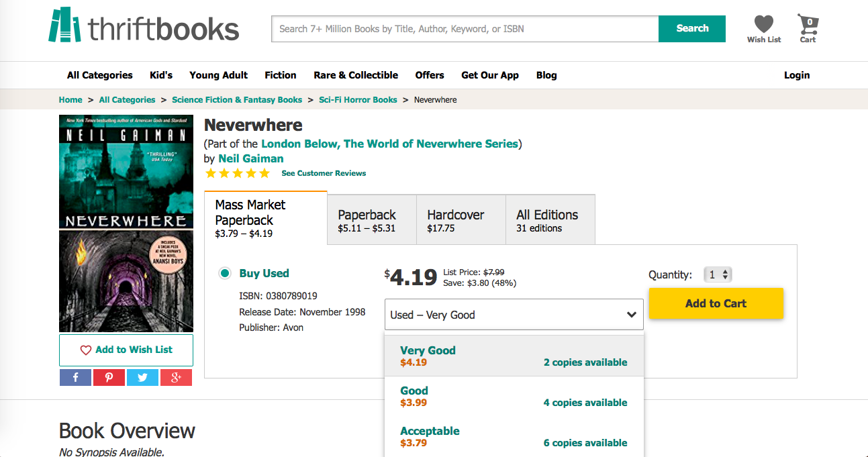The height and width of the screenshot is (457, 868).
Task: Open the Used – Very Good condition dropdown
Action: [x=514, y=315]
